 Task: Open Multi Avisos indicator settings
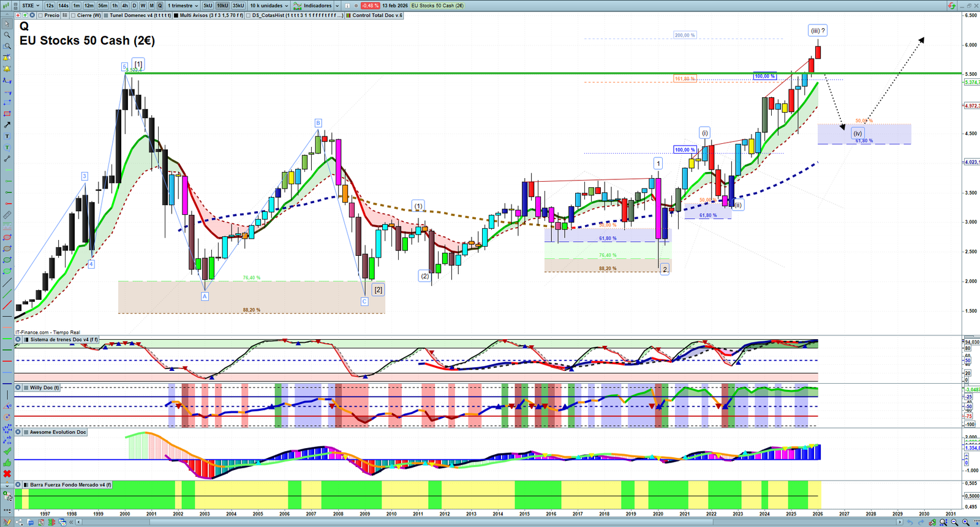click(211, 15)
